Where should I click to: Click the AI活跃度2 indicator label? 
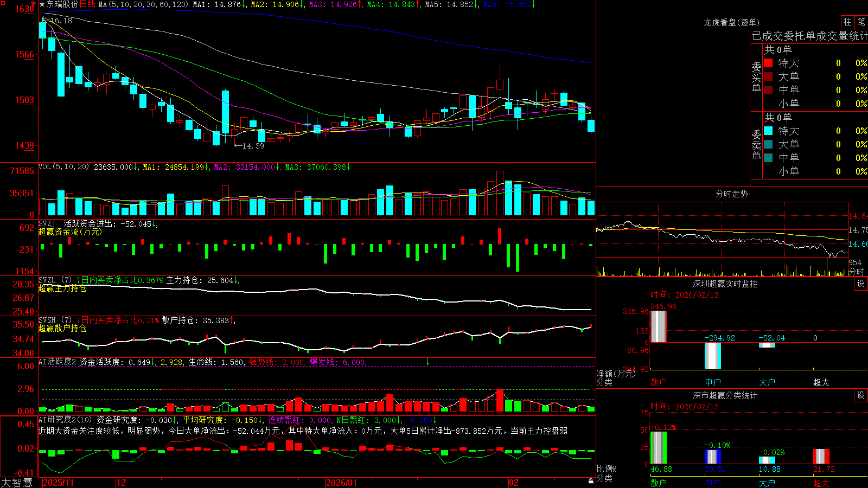click(58, 362)
